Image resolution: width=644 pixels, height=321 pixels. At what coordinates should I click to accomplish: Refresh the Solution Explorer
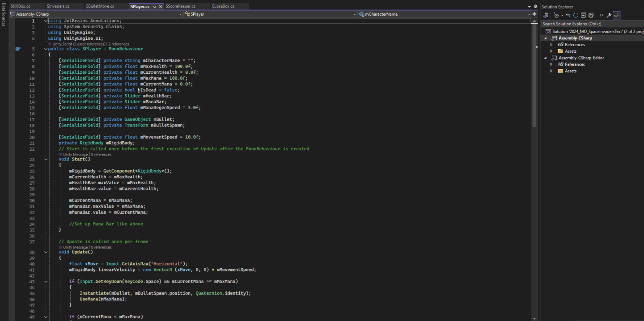576,15
